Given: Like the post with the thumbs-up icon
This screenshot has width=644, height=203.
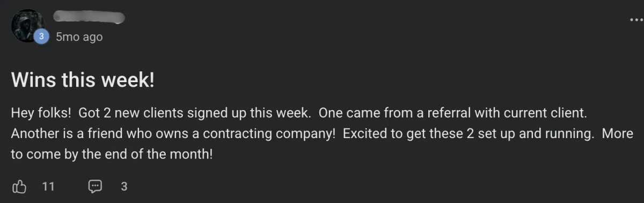Looking at the screenshot, I should 19,186.
